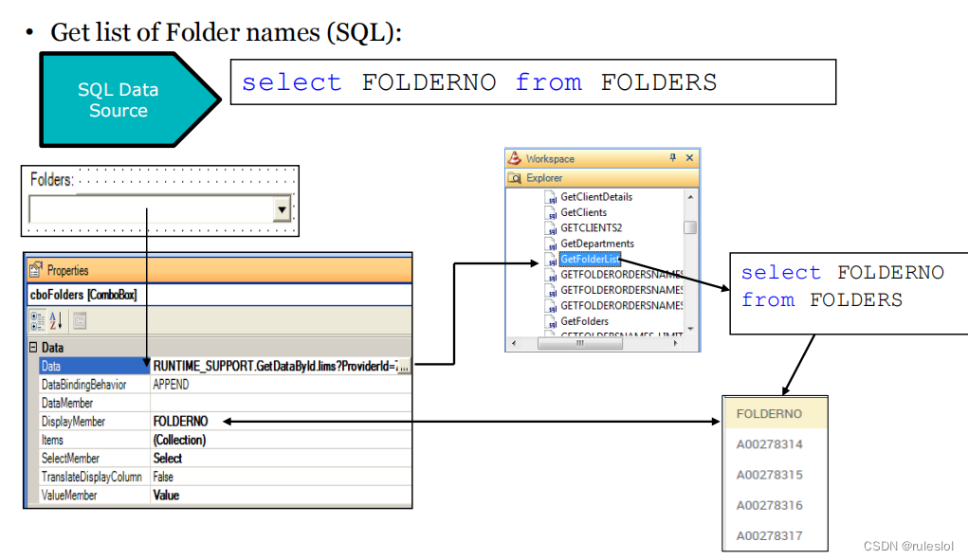The image size is (968, 560).
Task: Toggle the auto-hide pin on Workspace panel
Action: (672, 157)
